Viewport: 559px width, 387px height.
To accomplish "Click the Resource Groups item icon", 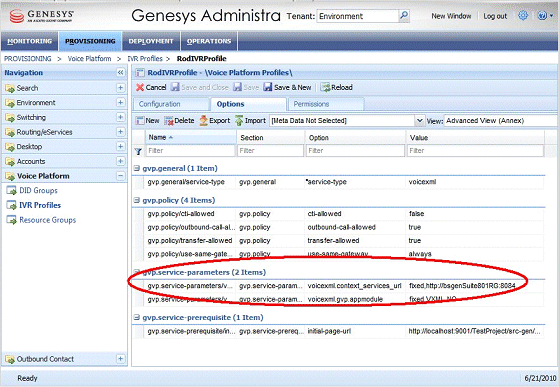I will coord(11,220).
